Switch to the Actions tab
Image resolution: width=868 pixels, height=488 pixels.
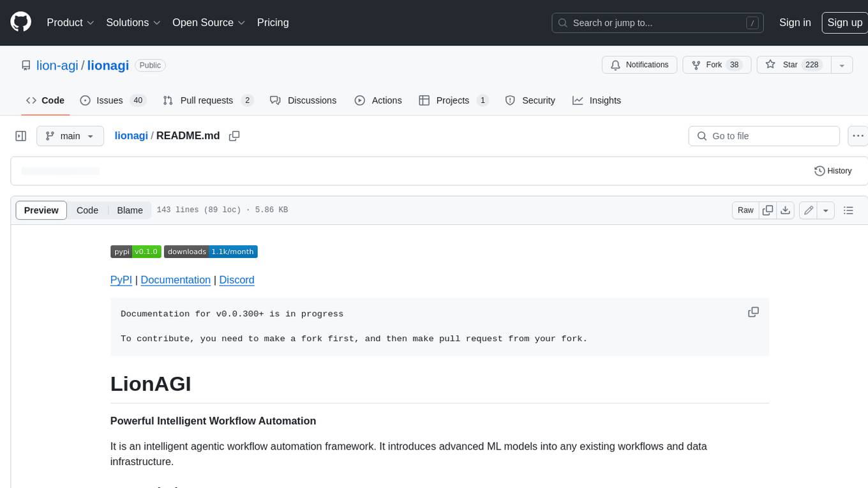pos(378,100)
